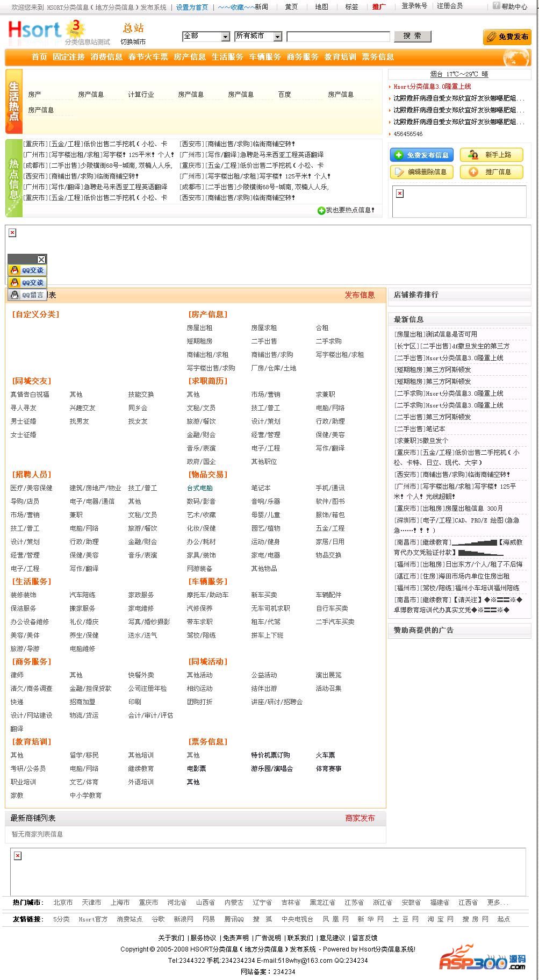The height and width of the screenshot is (980, 539).
Task: Open the 全部 category dropdown
Action: click(206, 36)
